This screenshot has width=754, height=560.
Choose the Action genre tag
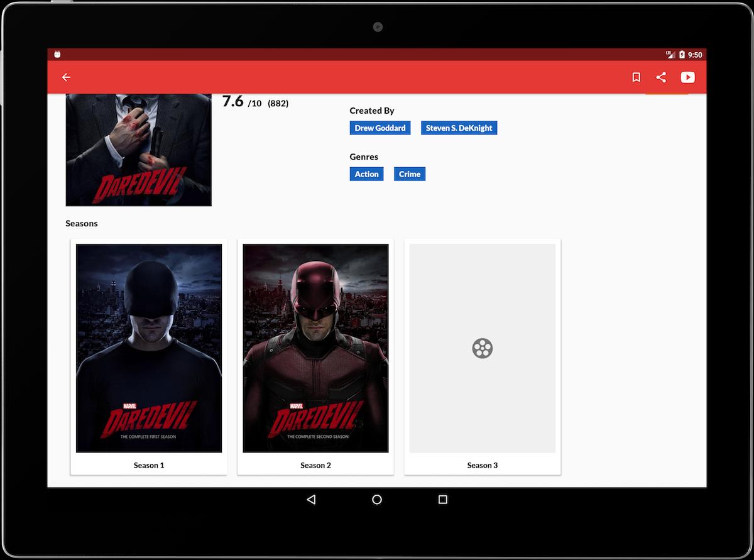pos(366,174)
